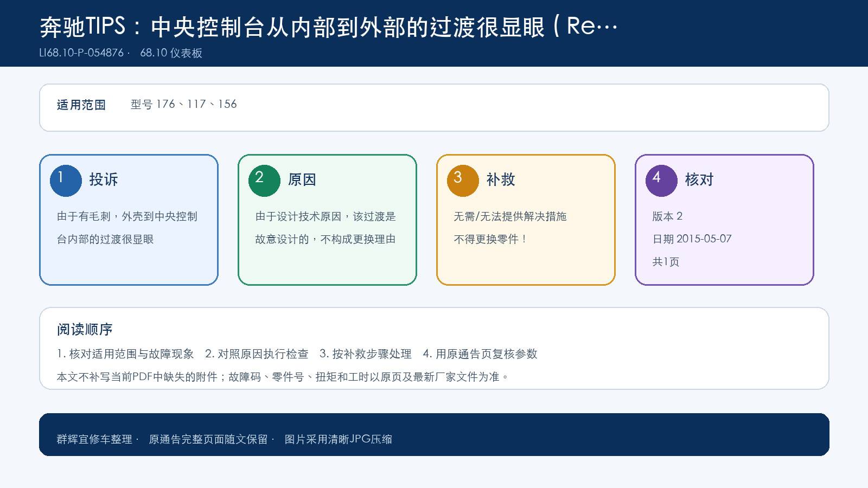This screenshot has width=868, height=488.
Task: Click the 适用范围 label
Action: point(81,105)
